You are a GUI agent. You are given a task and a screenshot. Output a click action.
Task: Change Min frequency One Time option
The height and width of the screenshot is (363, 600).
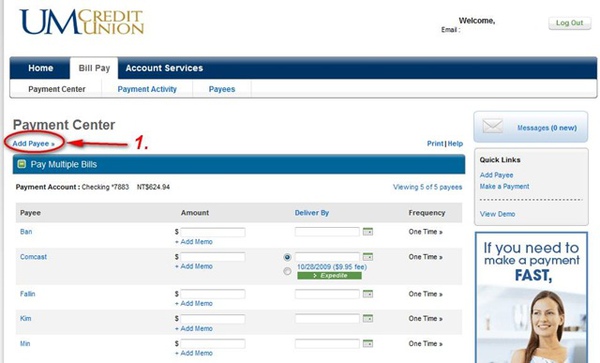click(425, 344)
